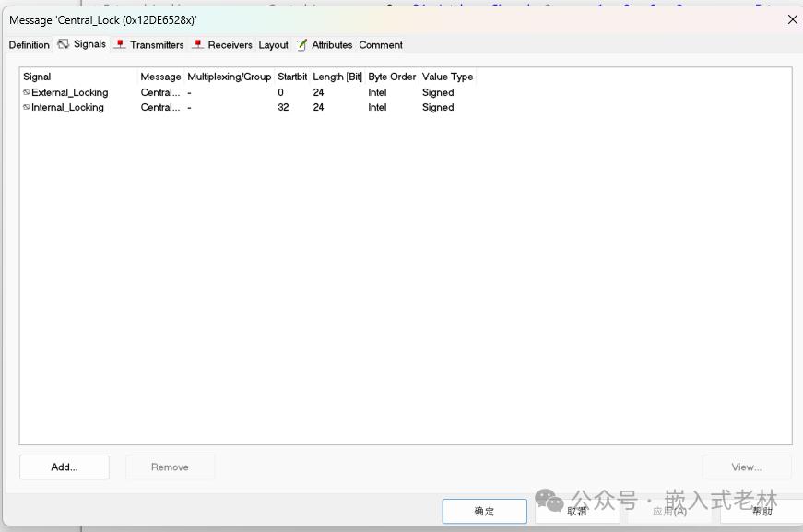This screenshot has height=532, width=803.
Task: Open the Attributes tab
Action: [x=325, y=45]
